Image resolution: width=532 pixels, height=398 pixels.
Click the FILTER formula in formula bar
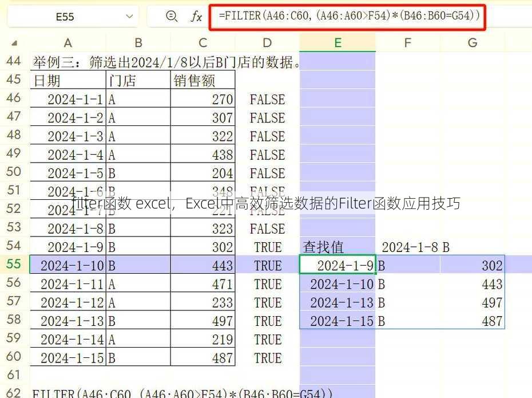pos(349,15)
